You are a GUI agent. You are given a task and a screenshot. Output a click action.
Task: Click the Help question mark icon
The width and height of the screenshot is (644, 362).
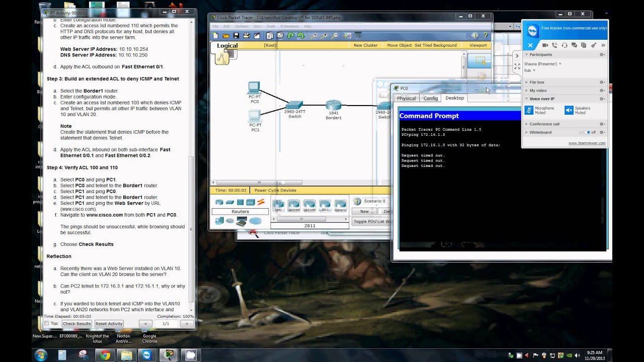(486, 36)
